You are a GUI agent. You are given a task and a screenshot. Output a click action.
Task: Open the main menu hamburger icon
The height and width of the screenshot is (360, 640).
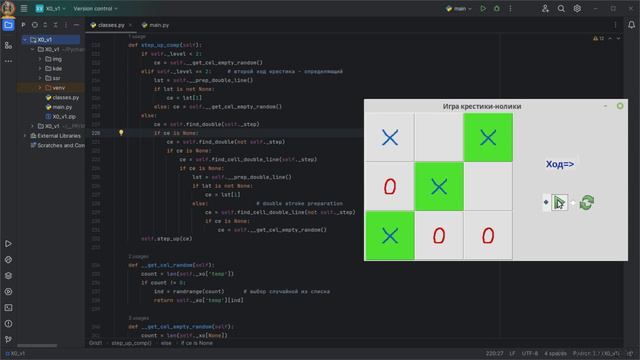pyautogui.click(x=24, y=9)
